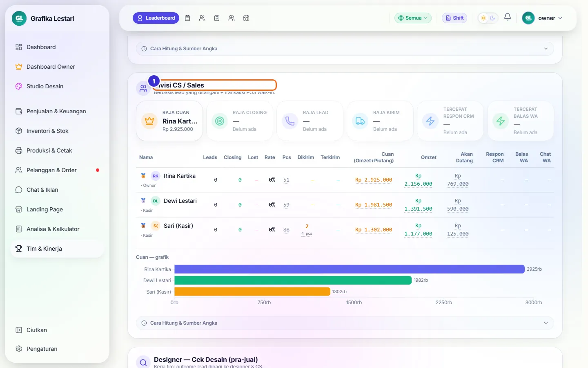Click the orange Sari (Kasir) chart bar
This screenshot has width=588, height=368.
pyautogui.click(x=252, y=292)
